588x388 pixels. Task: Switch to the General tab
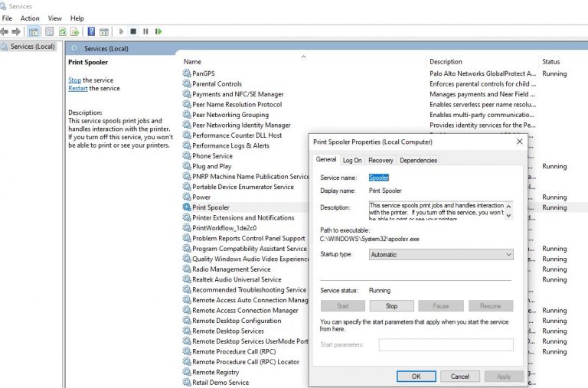coord(326,159)
